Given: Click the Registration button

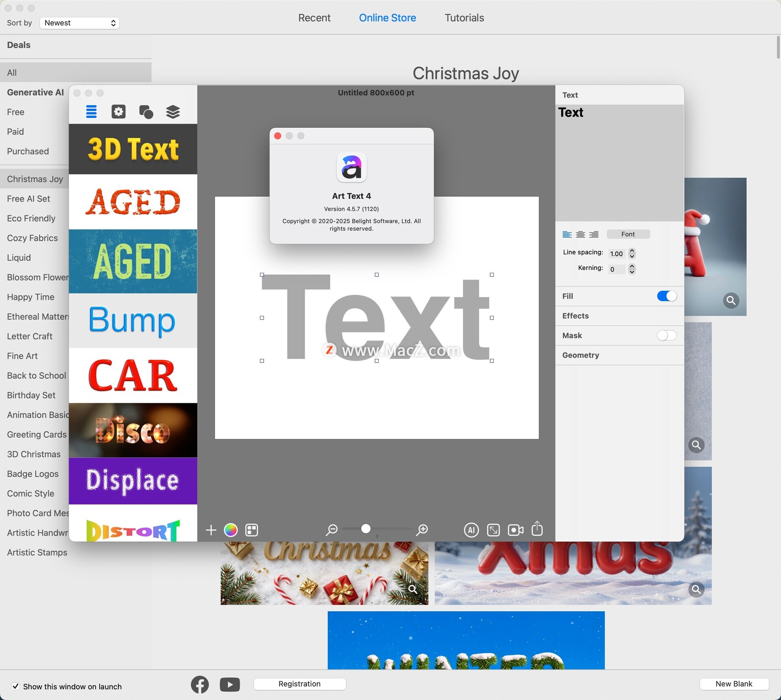Looking at the screenshot, I should 299,684.
